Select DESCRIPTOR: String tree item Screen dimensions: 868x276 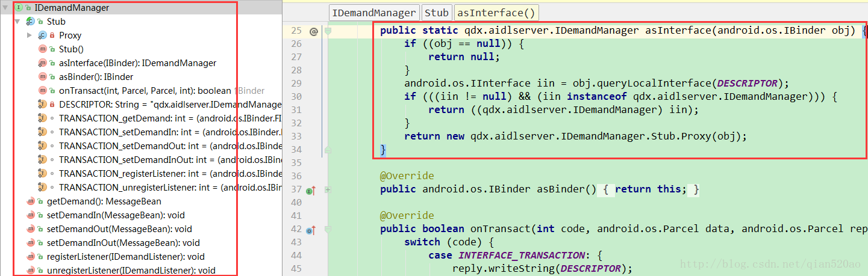click(170, 105)
